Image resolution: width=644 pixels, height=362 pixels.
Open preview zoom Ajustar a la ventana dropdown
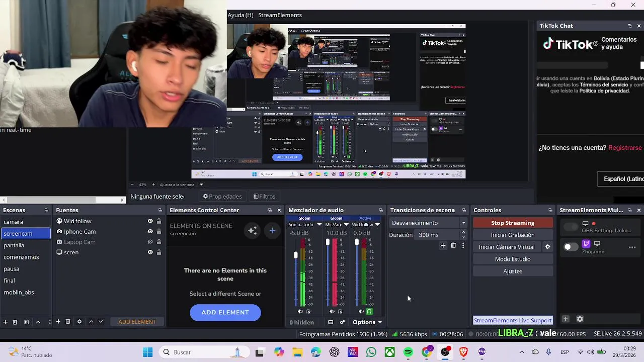point(181,185)
